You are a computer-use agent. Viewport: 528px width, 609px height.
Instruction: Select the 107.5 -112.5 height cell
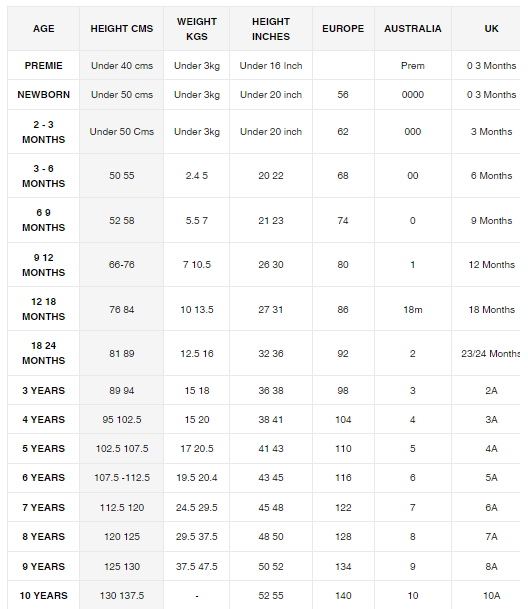click(122, 478)
